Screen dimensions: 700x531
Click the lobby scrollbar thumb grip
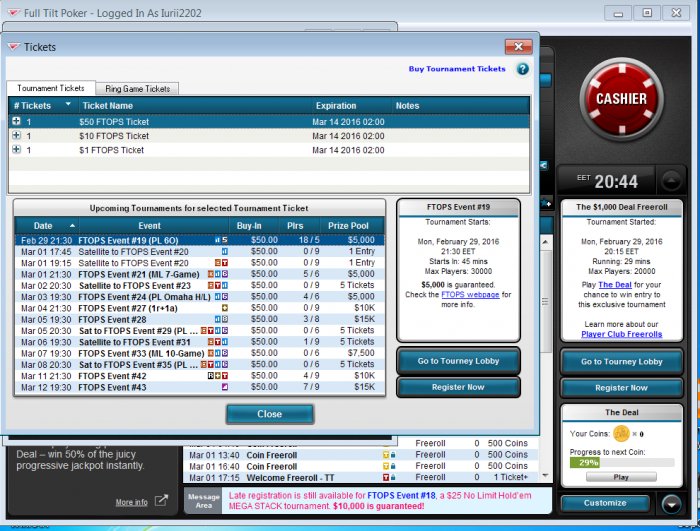(546, 302)
